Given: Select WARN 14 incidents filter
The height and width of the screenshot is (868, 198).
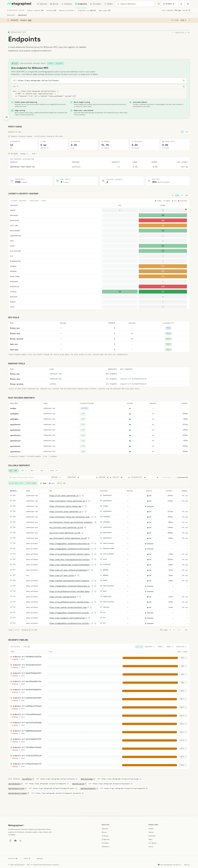Looking at the screenshot, I should point(170,647).
